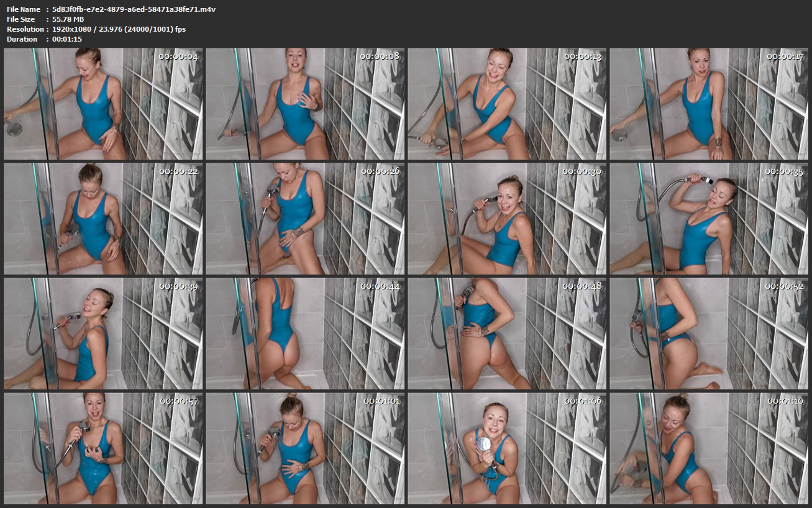This screenshot has height=508, width=812.
Task: Select the 00:00:44 thumbnail
Action: (x=305, y=333)
